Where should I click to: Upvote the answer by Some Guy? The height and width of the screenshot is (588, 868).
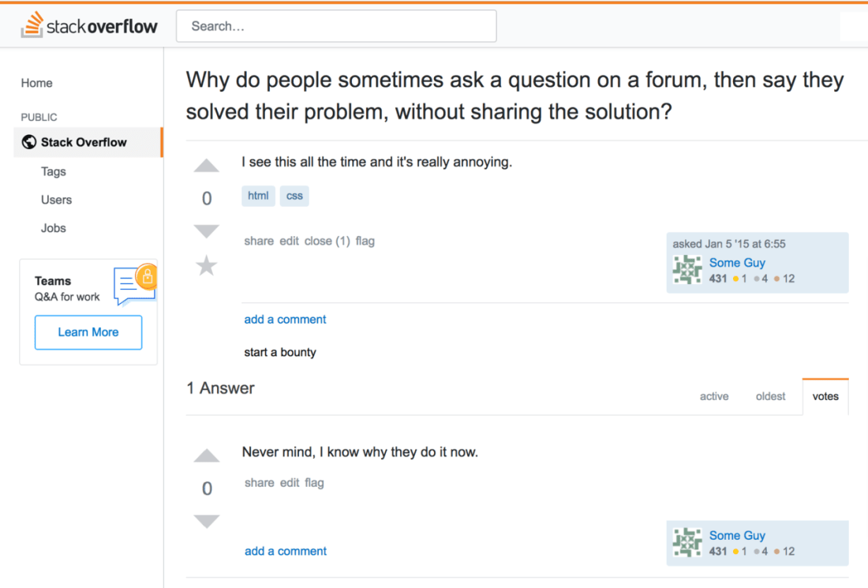[207, 455]
